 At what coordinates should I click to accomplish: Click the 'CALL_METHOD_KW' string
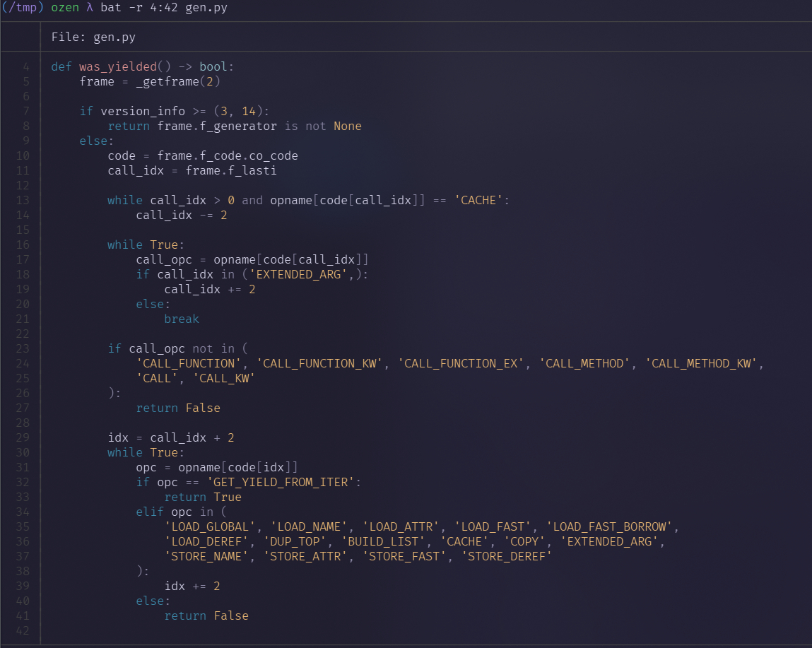point(701,363)
